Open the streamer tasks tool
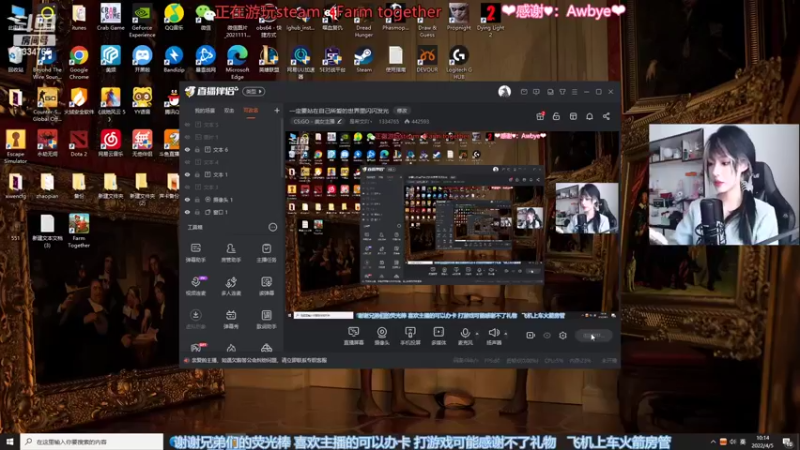 266,253
